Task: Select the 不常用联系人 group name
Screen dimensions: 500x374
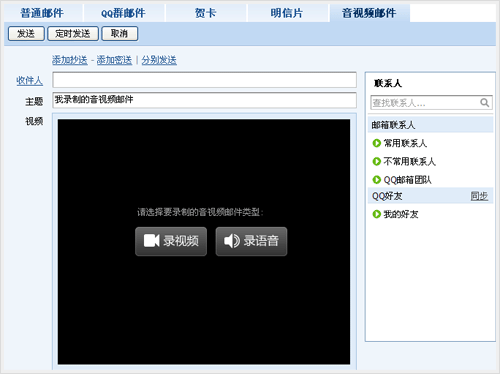Action: pos(410,162)
